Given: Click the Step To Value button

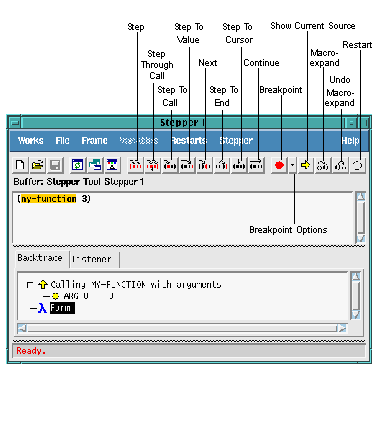Looking at the screenshot, I should 188,165.
